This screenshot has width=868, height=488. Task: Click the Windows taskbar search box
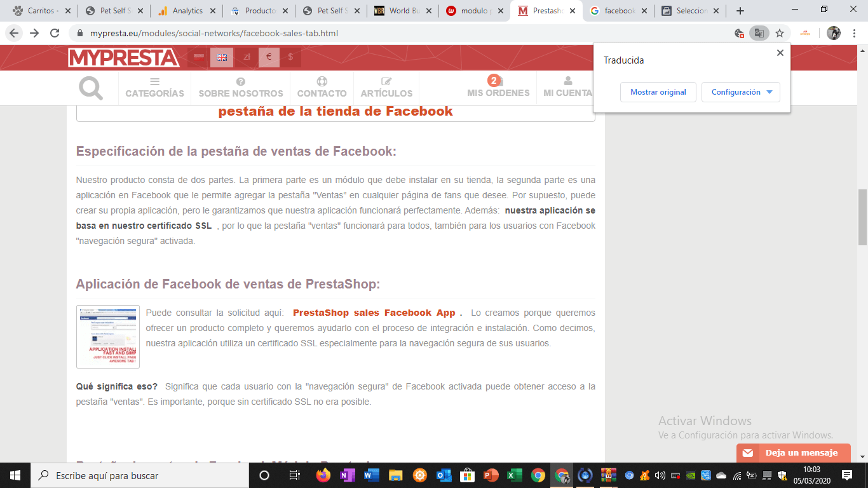(x=140, y=475)
